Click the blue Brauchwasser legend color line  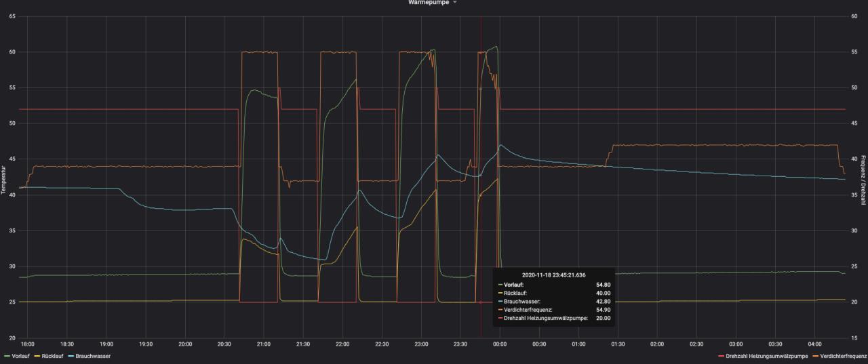pyautogui.click(x=71, y=356)
